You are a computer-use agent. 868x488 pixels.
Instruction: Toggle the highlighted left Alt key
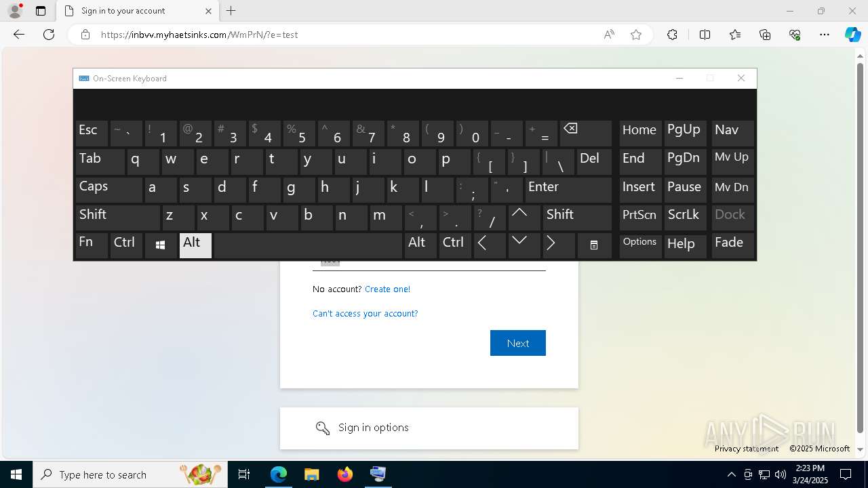tap(195, 245)
